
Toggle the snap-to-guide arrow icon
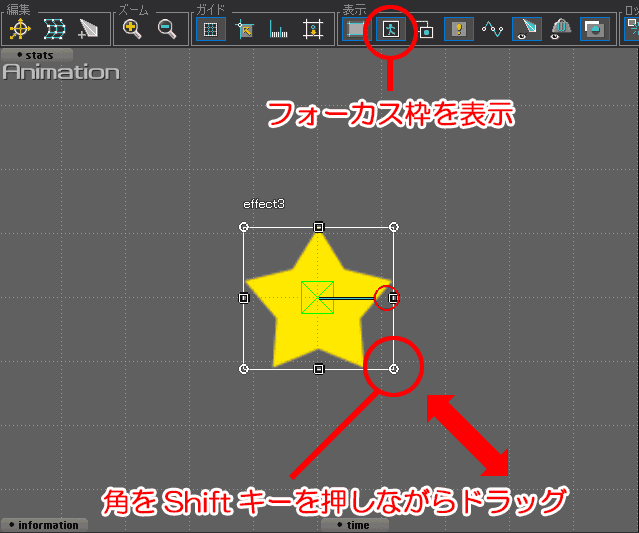tap(245, 29)
